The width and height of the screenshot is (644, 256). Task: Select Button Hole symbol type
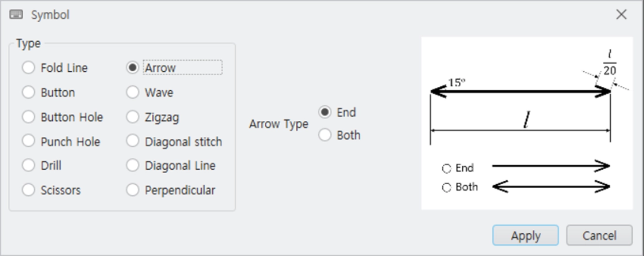63,117
